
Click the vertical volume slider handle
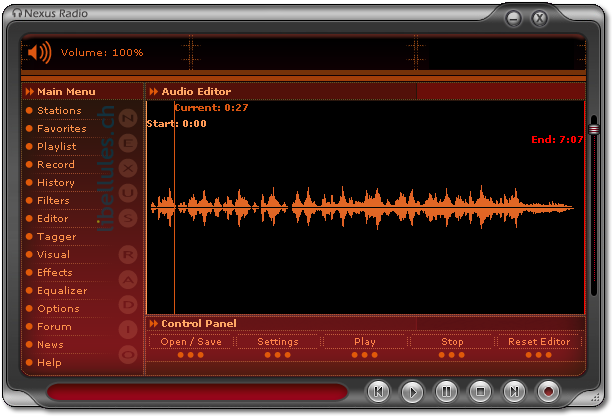coord(594,129)
